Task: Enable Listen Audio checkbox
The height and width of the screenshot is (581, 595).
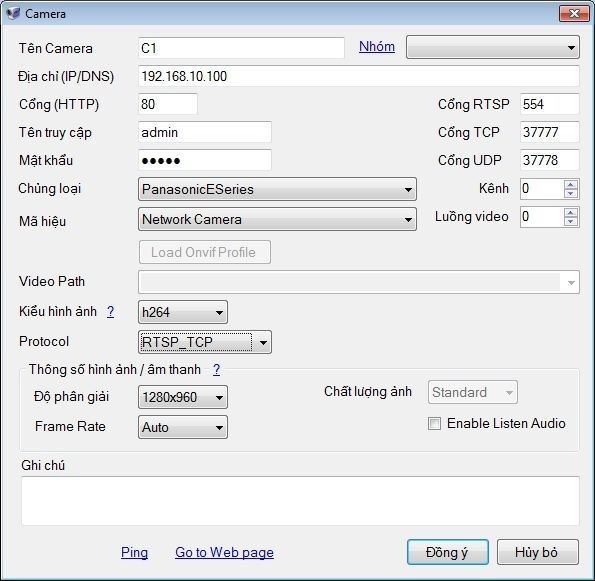Action: tap(434, 423)
